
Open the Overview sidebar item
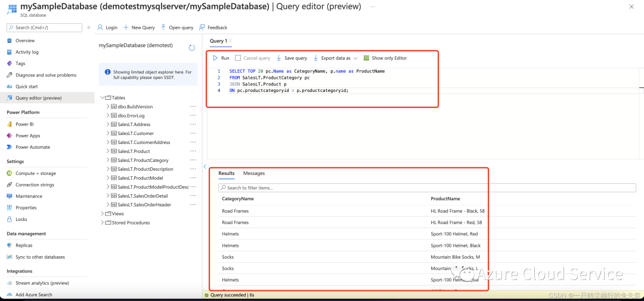coord(24,41)
